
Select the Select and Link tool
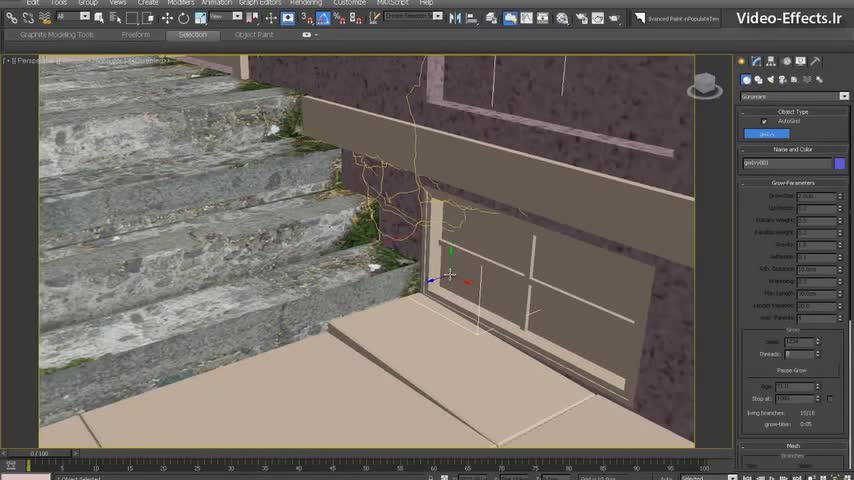(x=12, y=18)
